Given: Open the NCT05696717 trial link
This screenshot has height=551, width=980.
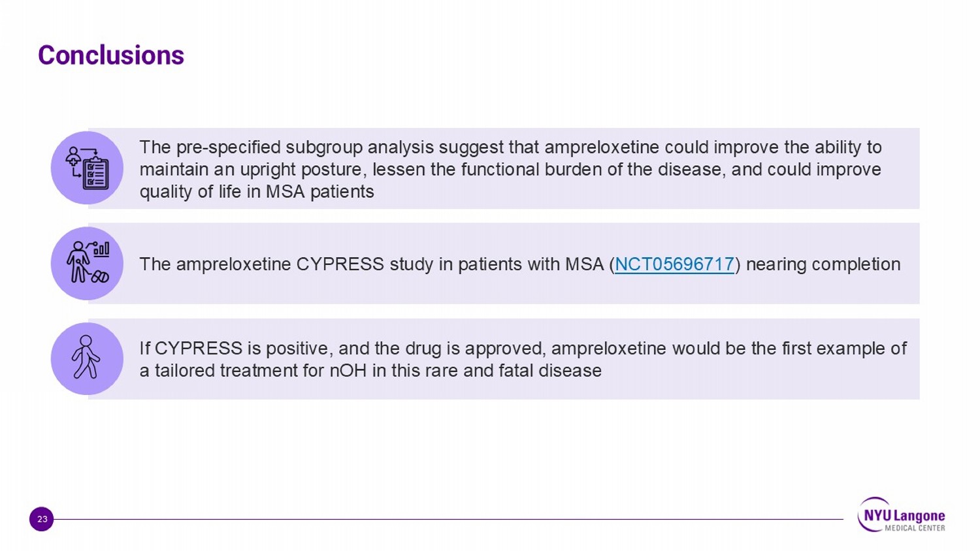Looking at the screenshot, I should (x=674, y=264).
